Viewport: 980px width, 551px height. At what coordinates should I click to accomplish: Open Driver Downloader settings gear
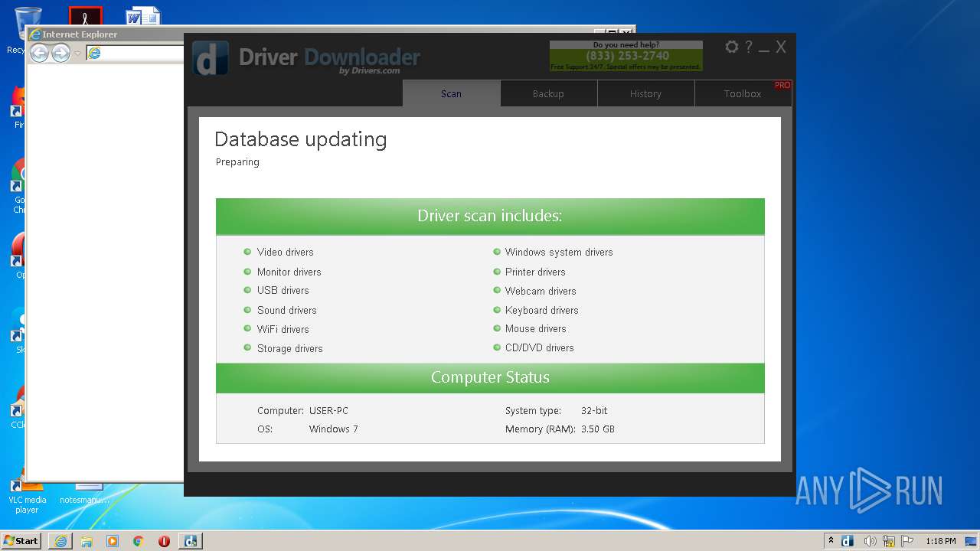732,47
